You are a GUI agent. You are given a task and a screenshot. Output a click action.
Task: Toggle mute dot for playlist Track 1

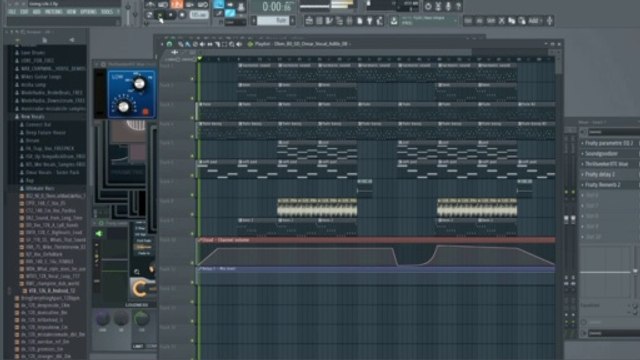coord(192,79)
